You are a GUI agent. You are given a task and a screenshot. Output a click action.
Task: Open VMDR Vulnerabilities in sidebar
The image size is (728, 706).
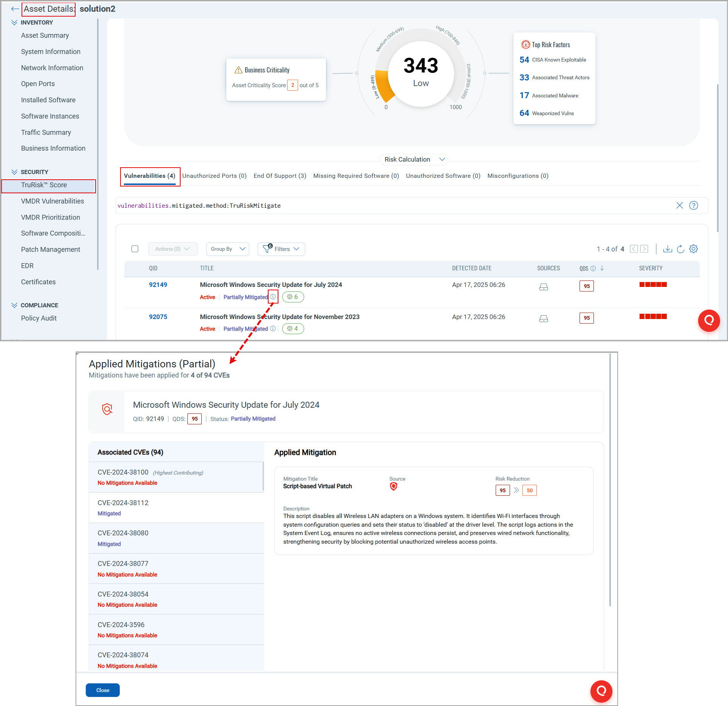tap(53, 201)
